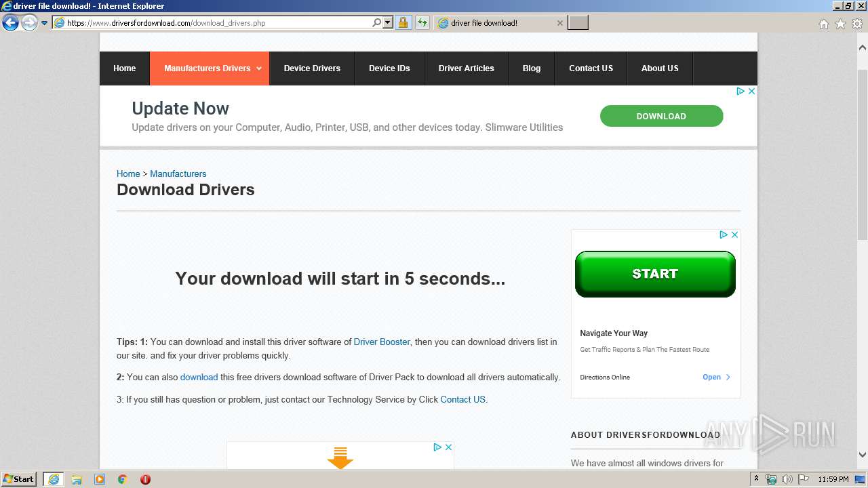Show hidden tray icons arrow
Viewport: 868px width, 488px height.
click(x=756, y=479)
